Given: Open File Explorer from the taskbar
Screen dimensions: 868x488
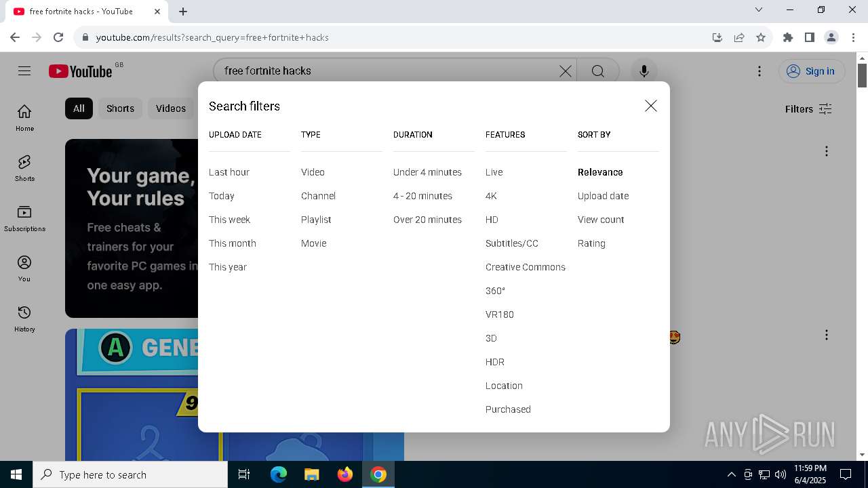Looking at the screenshot, I should point(312,474).
